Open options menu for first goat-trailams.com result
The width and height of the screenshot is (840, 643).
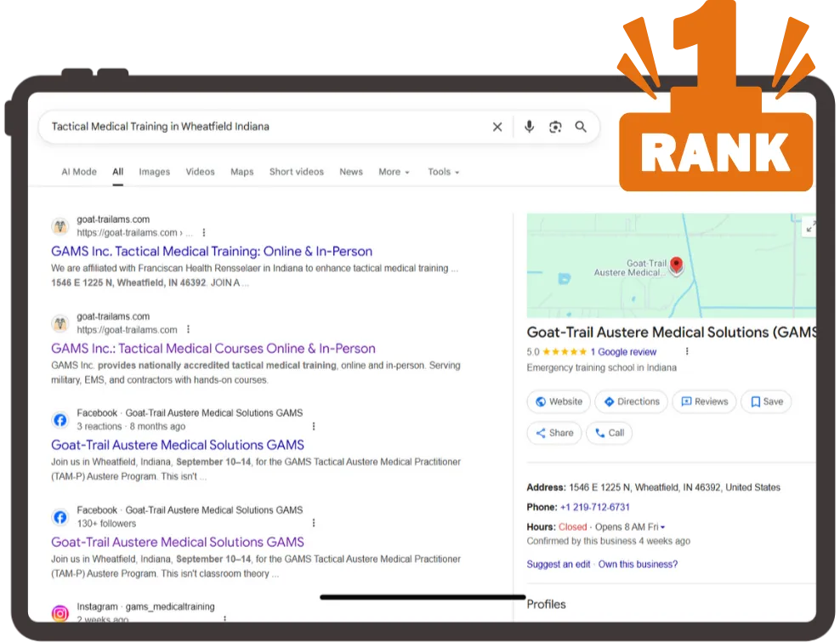pyautogui.click(x=203, y=232)
